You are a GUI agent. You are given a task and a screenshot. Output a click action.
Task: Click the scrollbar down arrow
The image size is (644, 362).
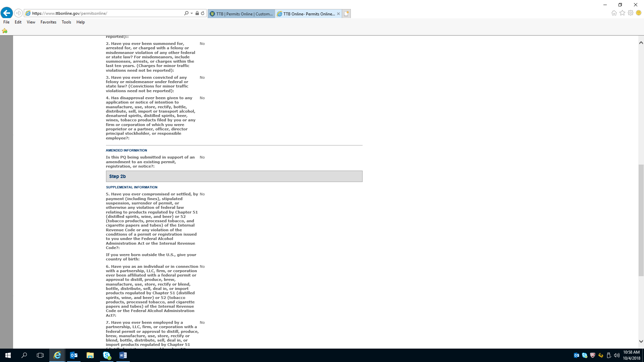click(x=641, y=342)
